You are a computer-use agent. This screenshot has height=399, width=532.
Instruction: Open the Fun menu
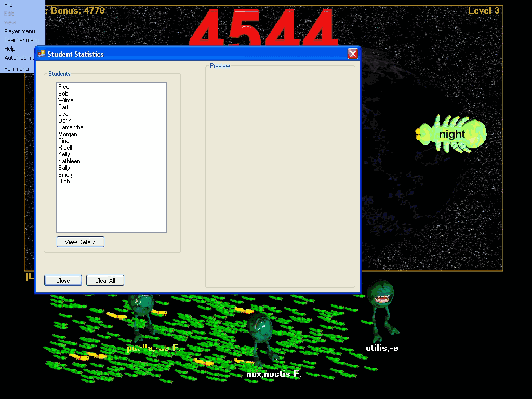click(x=17, y=69)
